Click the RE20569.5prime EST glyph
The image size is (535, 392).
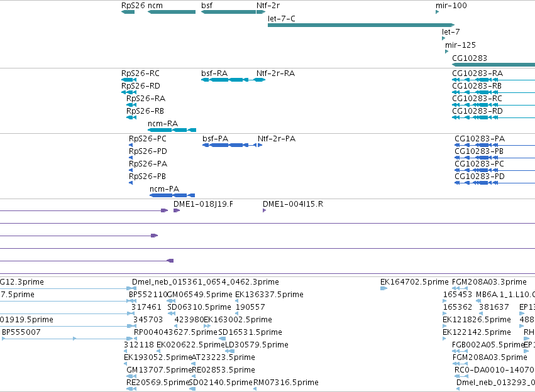pos(131,389)
